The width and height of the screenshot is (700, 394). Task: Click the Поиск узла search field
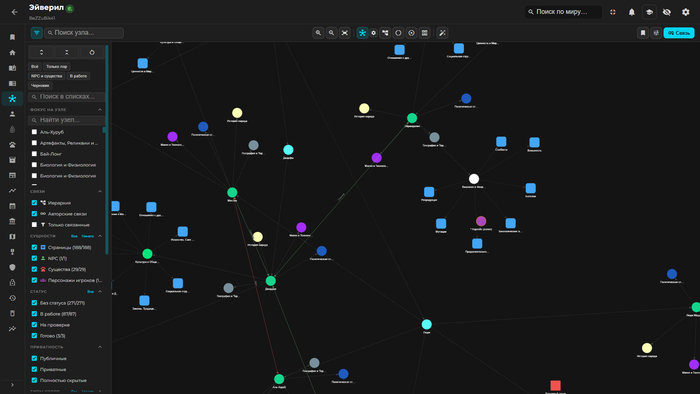pyautogui.click(x=84, y=33)
